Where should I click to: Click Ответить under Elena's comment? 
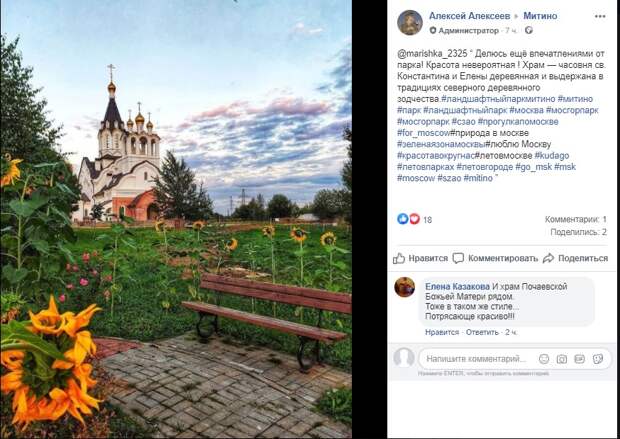(482, 332)
